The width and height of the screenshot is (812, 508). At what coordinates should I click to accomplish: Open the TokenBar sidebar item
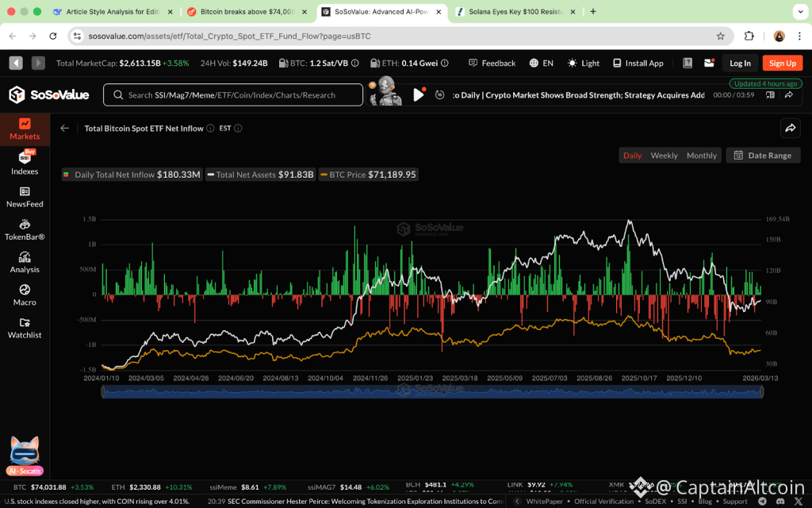tap(25, 229)
